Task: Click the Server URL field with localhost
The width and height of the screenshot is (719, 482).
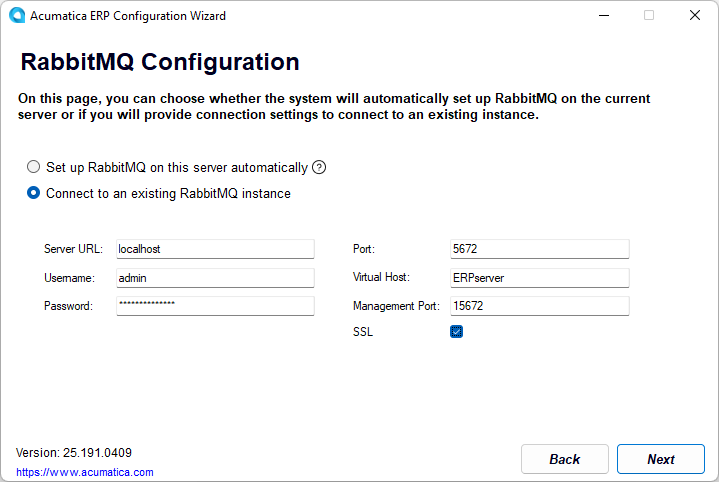Action: tap(215, 249)
